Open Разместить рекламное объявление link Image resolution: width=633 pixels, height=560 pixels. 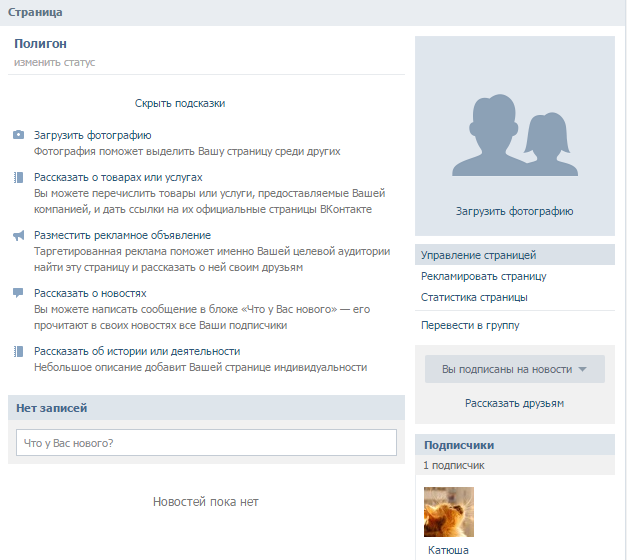pos(122,235)
